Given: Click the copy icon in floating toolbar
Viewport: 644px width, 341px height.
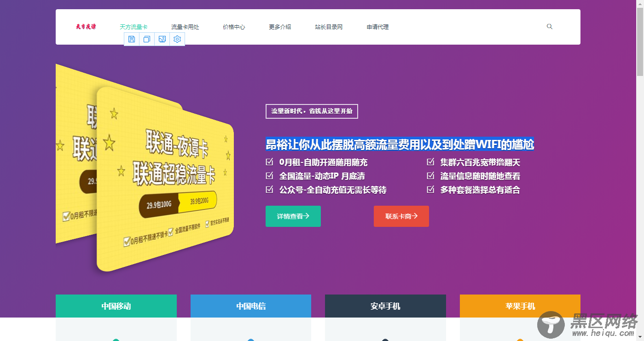Looking at the screenshot, I should click(147, 39).
